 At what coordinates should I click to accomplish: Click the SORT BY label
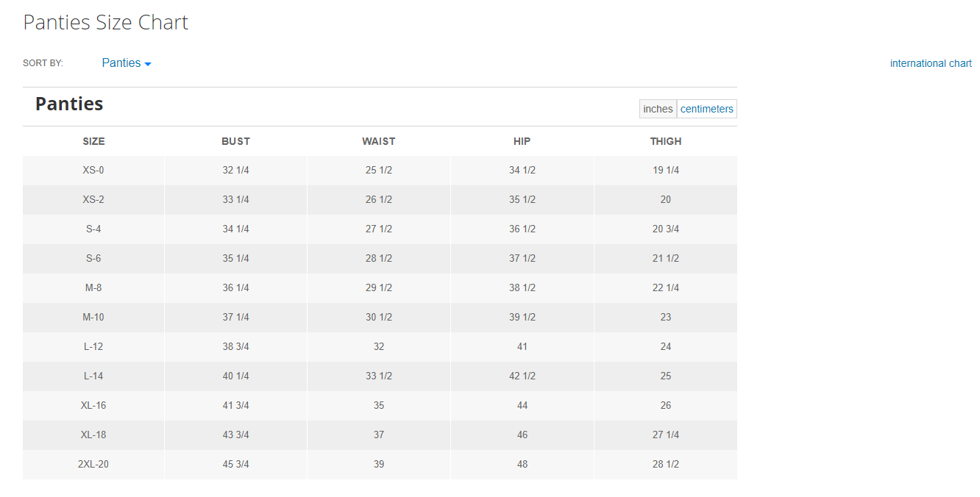[x=43, y=63]
